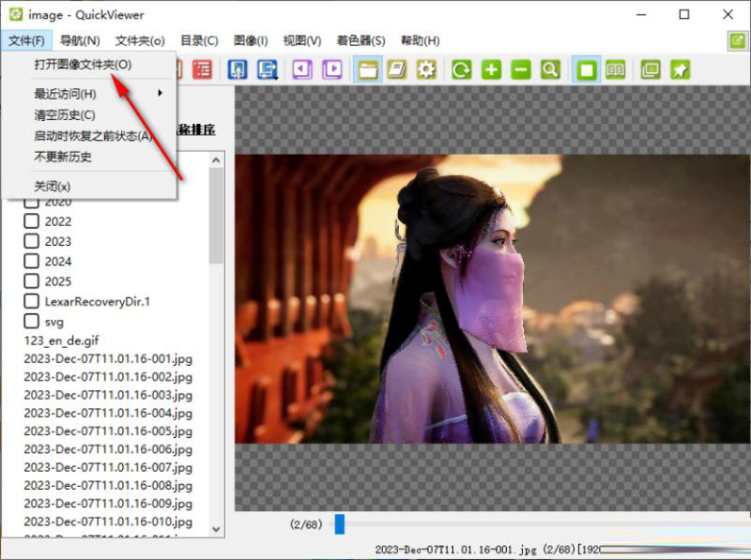
Task: Open the 帮助(H) menu
Action: click(420, 40)
